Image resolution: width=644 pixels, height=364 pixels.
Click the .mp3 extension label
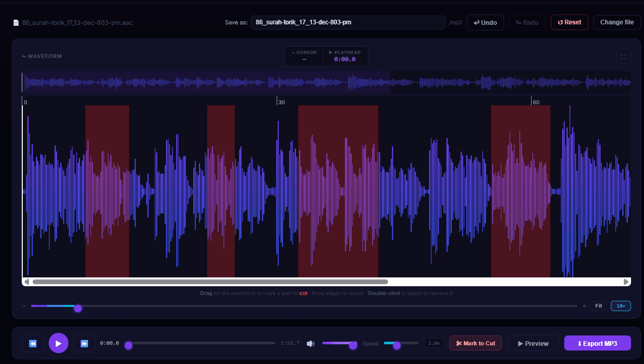455,23
